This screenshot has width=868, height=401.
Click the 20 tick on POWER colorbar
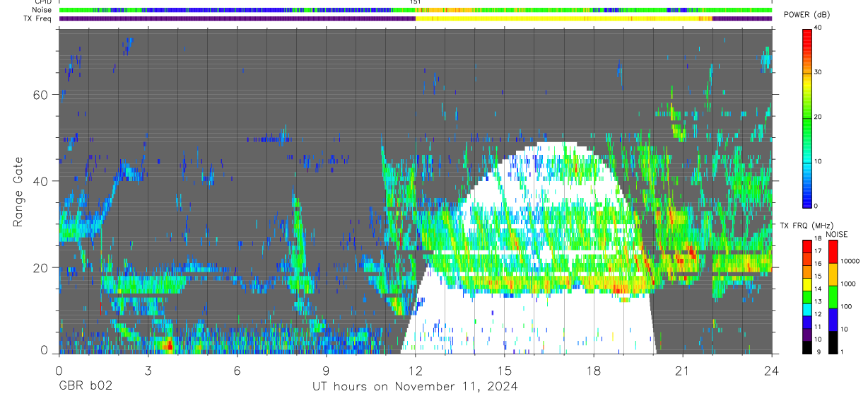[816, 117]
